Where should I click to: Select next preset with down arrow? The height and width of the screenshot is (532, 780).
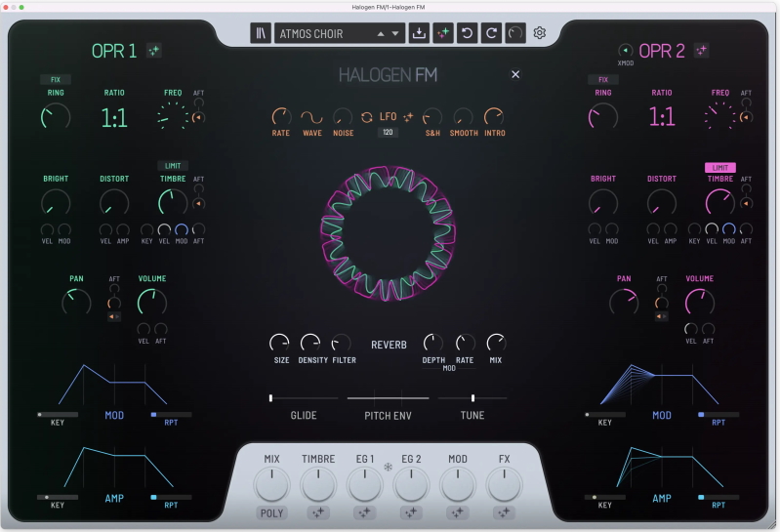click(x=395, y=34)
